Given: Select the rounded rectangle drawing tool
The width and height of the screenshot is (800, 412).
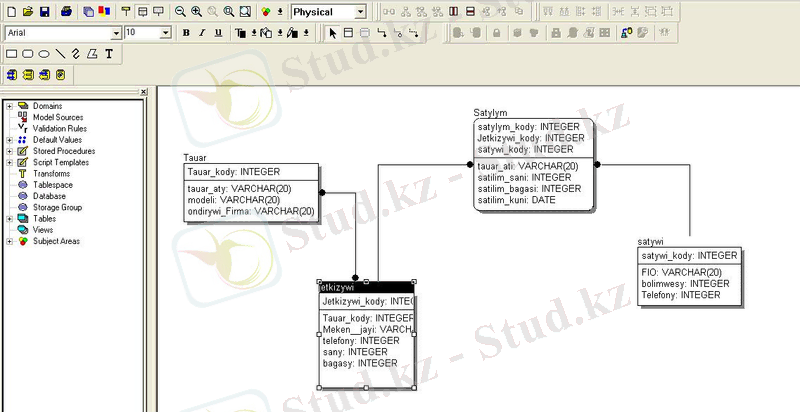Looking at the screenshot, I should tap(28, 53).
